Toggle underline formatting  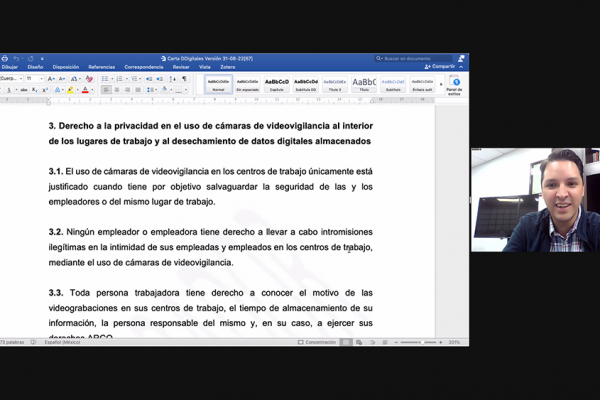point(9,90)
